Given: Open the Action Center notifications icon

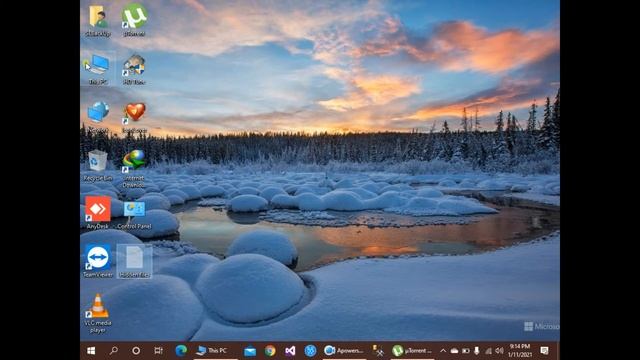Looking at the screenshot, I should [x=544, y=351].
